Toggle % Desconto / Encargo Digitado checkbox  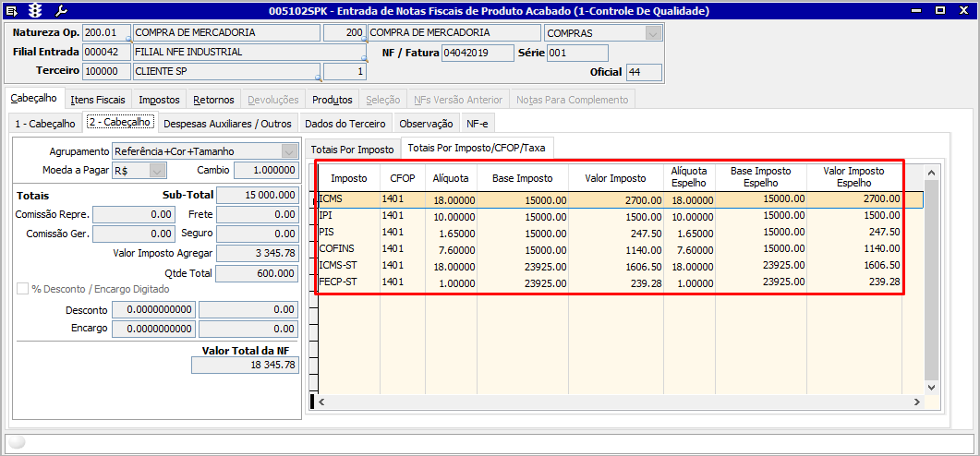(x=22, y=289)
